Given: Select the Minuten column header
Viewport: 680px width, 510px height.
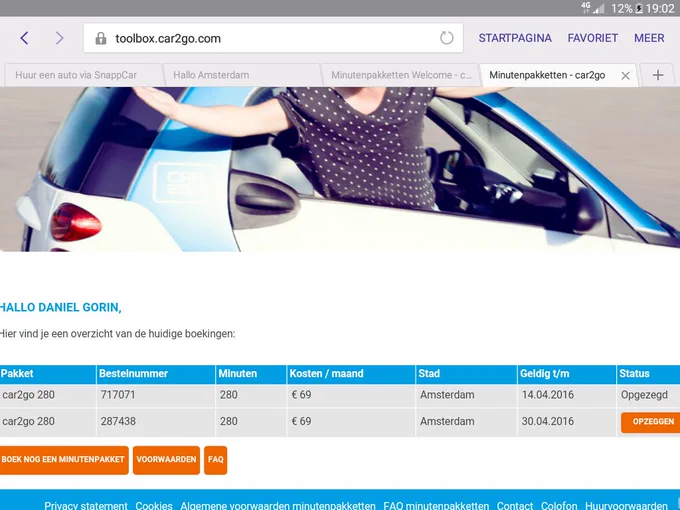Looking at the screenshot, I should tap(251, 374).
